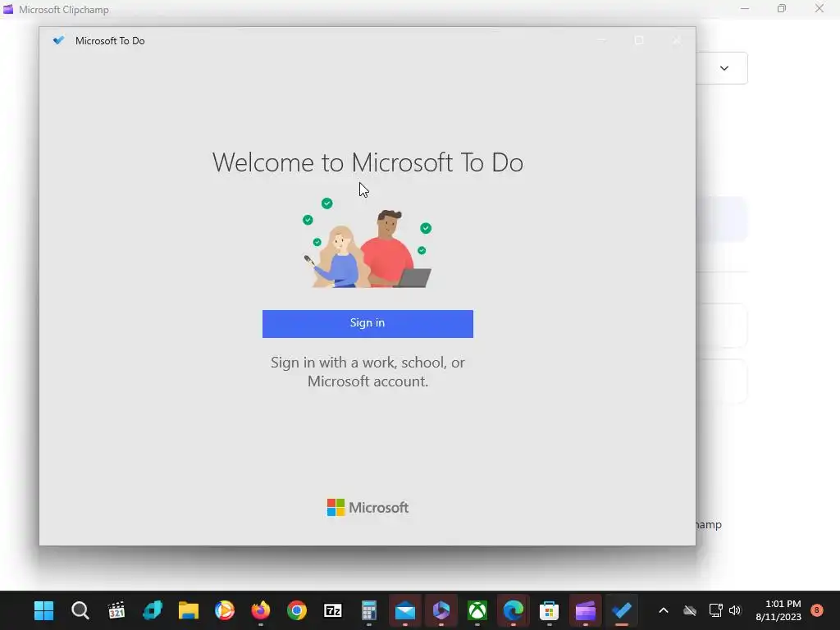Click the blue Sign in button
840x630 pixels.
pos(367,323)
